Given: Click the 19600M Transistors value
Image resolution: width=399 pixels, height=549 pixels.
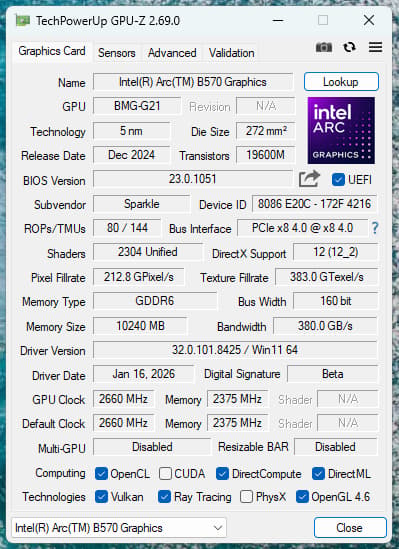Looking at the screenshot, I should pos(266,155).
